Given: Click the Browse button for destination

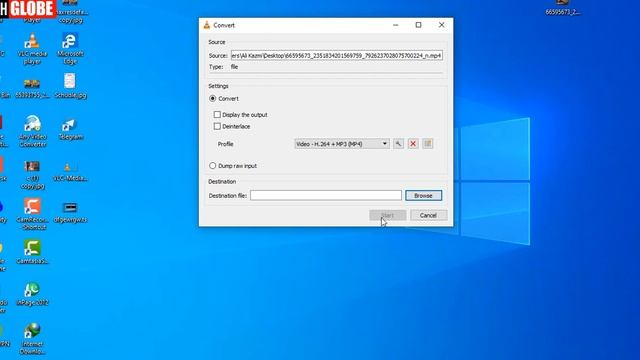Looking at the screenshot, I should [423, 196].
